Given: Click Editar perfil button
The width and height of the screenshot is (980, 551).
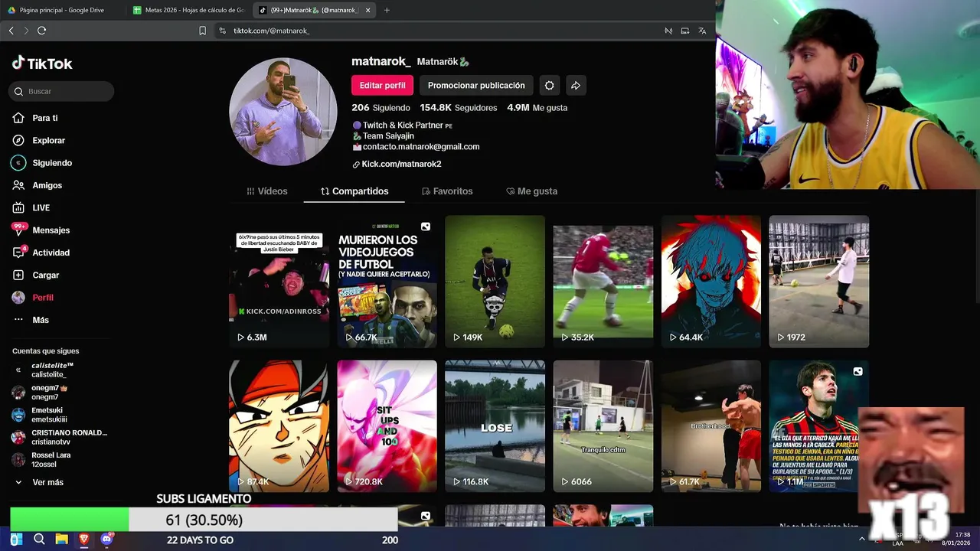Looking at the screenshot, I should (382, 86).
